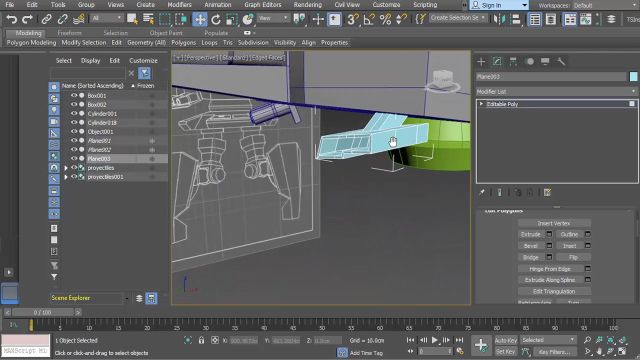Click the Align tool icon
This screenshot has width=640, height=360.
[516, 19]
